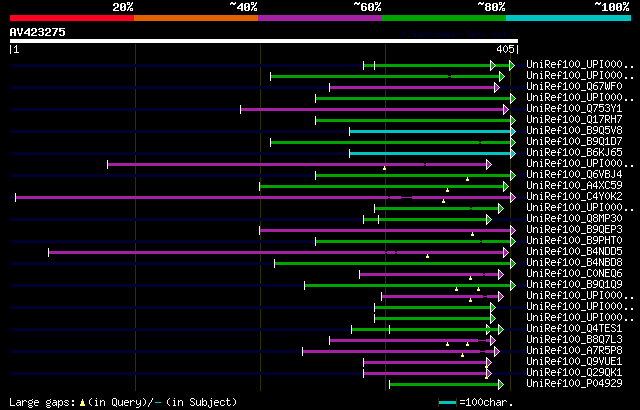Select the UniRef100_Q4TES1 label
640x410 pixels.
click(x=574, y=329)
